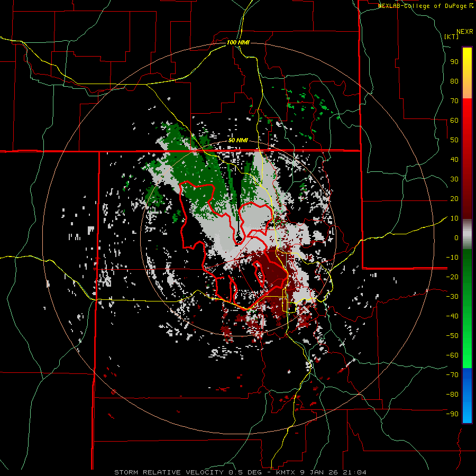Image resolution: width=476 pixels, height=476 pixels.
Task: Click the -70 value on the velocity scale
Action: tap(452, 375)
